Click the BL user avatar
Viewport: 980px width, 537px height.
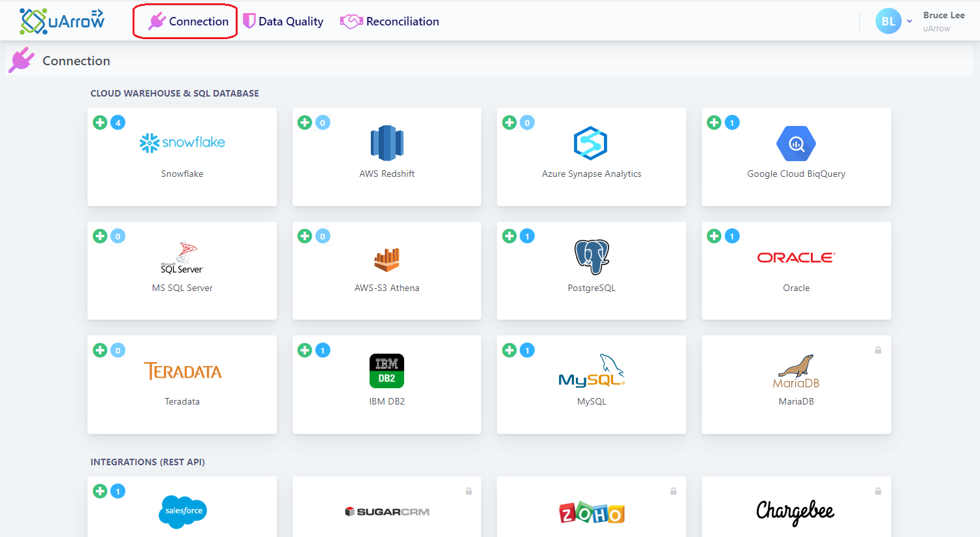point(888,22)
